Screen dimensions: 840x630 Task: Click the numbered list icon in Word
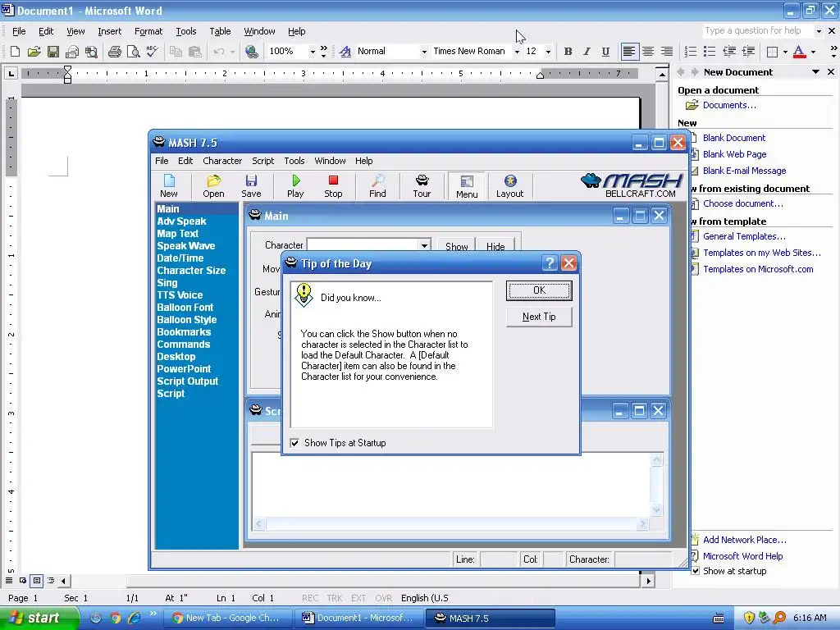(691, 52)
